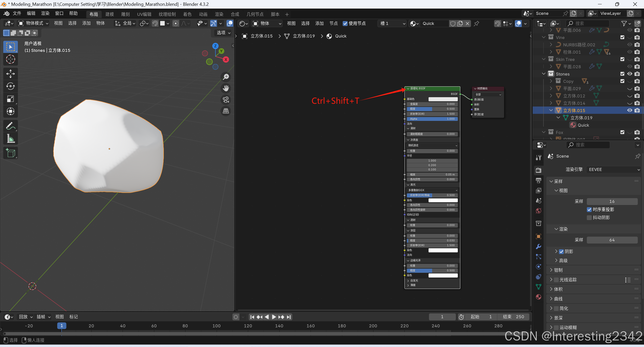644x347 pixels.
Task: Open the 渲染引擎 EEVEE dropdown
Action: pos(613,169)
